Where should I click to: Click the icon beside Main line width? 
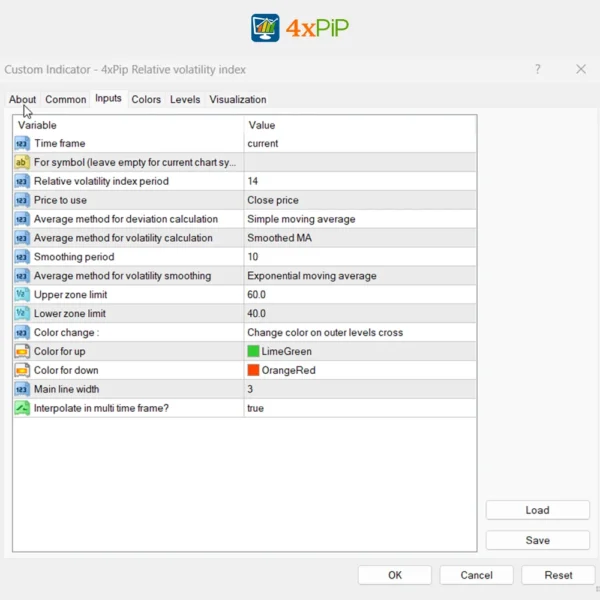22,389
